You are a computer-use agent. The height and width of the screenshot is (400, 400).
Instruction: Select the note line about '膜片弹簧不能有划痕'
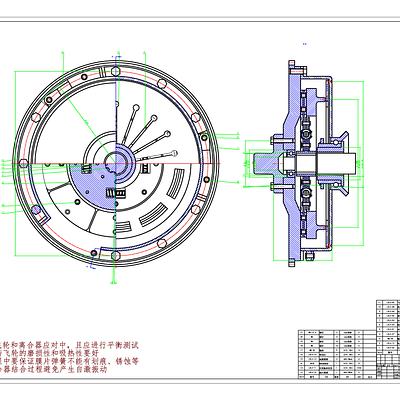coord(69,361)
